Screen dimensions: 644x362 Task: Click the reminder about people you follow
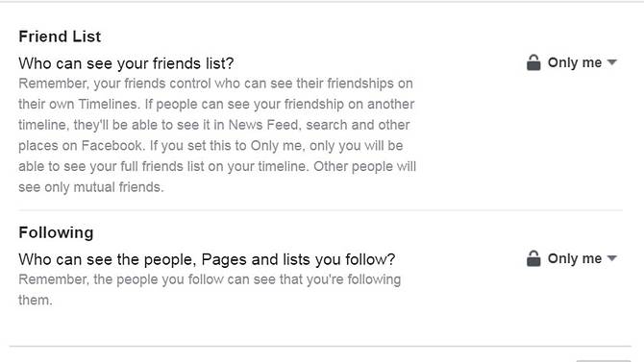point(210,289)
